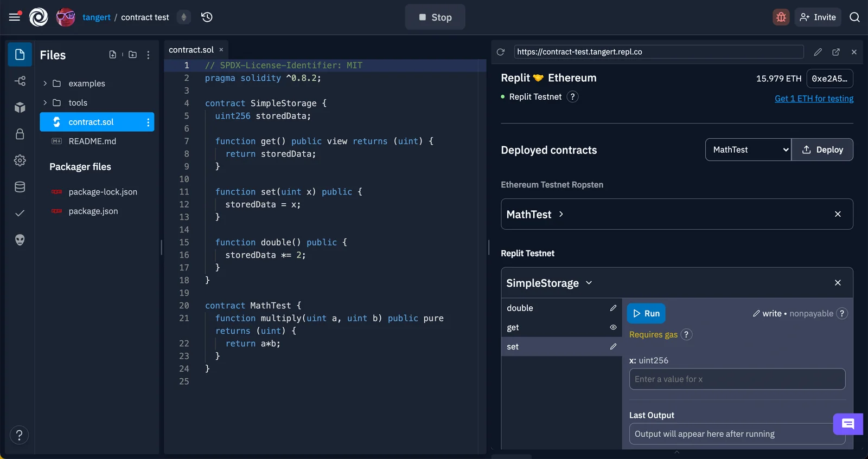Screen dimensions: 868x459
Task: Select the get function with eye icon
Action: (x=560, y=327)
